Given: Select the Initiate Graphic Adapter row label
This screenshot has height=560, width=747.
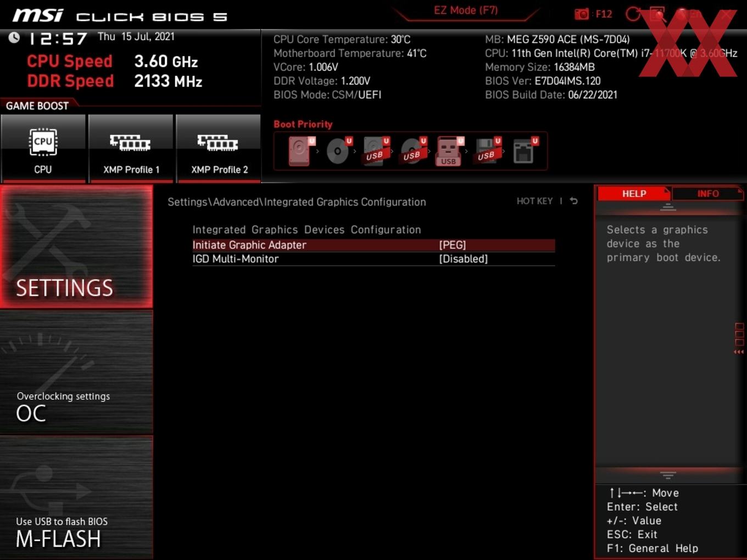Looking at the screenshot, I should click(249, 245).
